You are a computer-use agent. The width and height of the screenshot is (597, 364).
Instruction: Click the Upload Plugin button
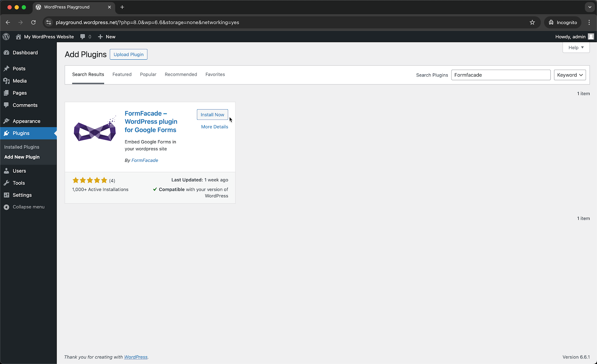coord(128,54)
